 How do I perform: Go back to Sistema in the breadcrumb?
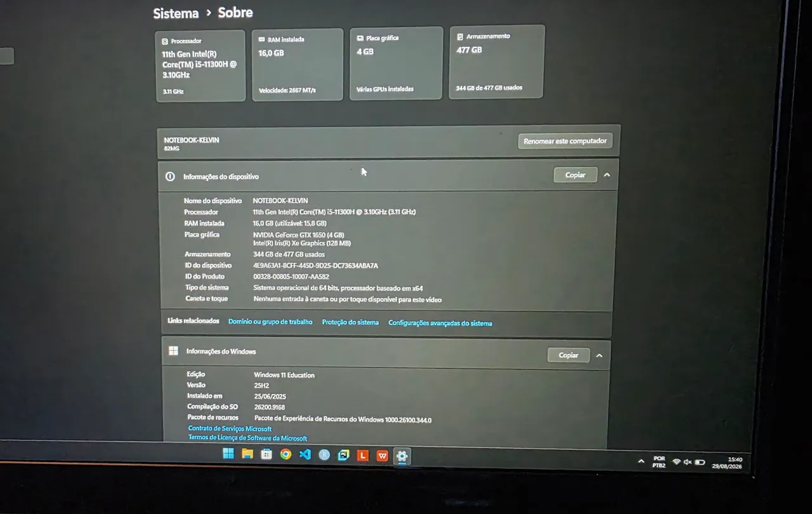(176, 13)
